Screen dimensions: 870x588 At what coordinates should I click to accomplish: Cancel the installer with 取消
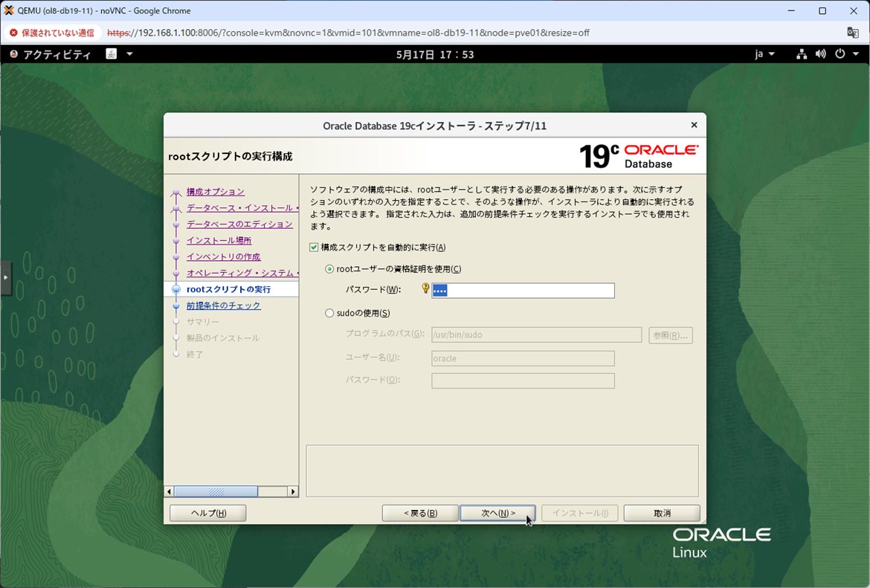[662, 513]
